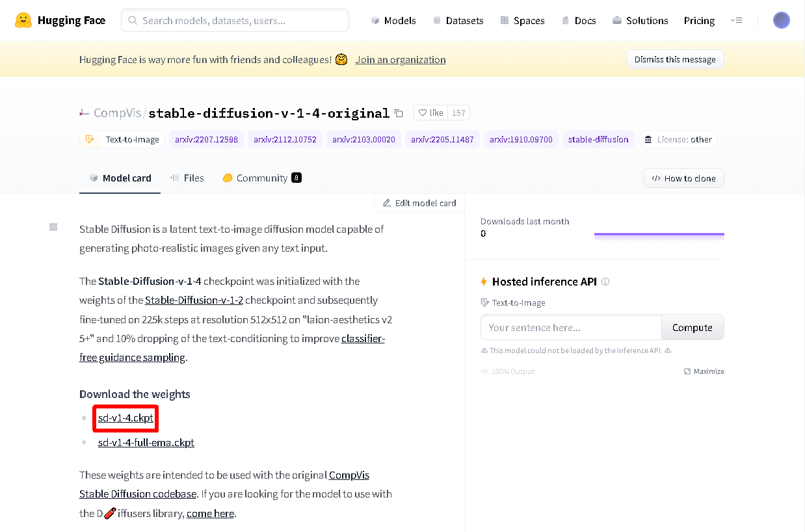Viewport: 805px width, 532px height.
Task: Click the Downloads last month graph
Action: coord(659,234)
